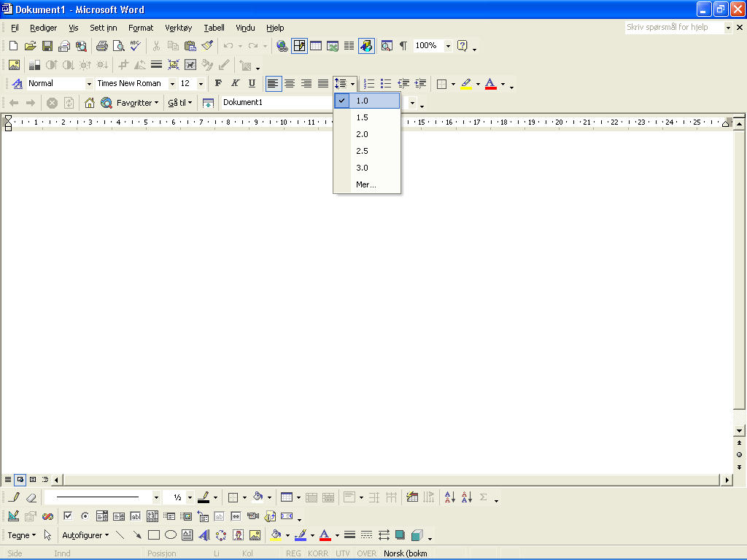Open numbered list formatting

pos(369,84)
